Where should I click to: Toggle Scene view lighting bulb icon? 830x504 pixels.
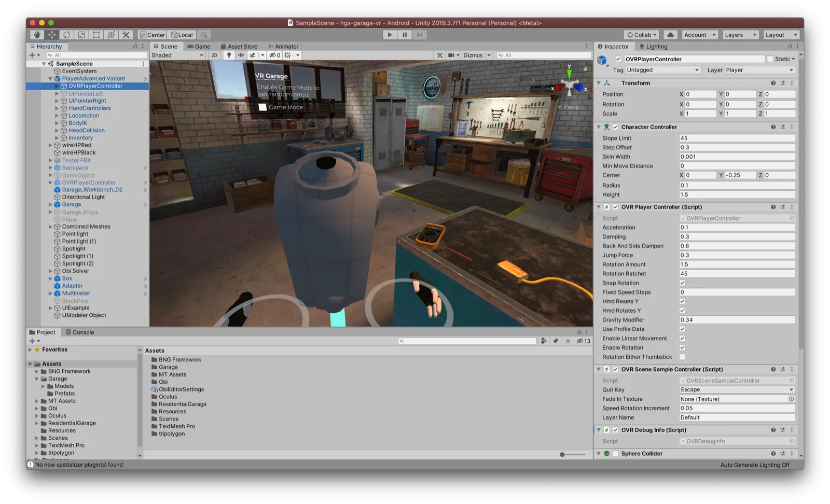pyautogui.click(x=229, y=55)
